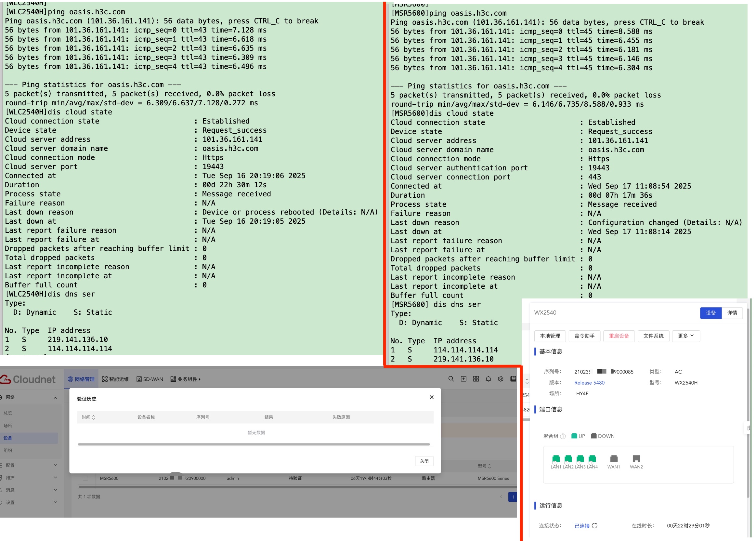Open the SD-WAN top menu tab
The width and height of the screenshot is (756, 541).
click(x=150, y=379)
